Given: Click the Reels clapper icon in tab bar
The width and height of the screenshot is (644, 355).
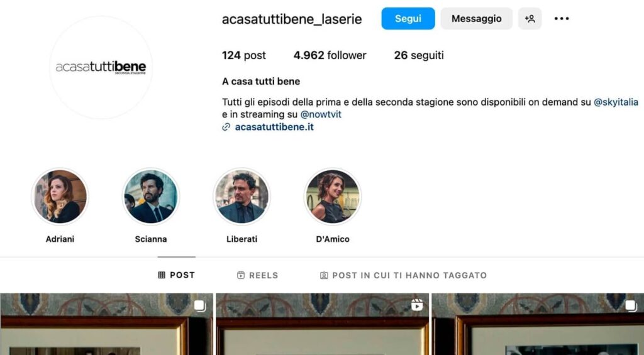Looking at the screenshot, I should pyautogui.click(x=241, y=275).
